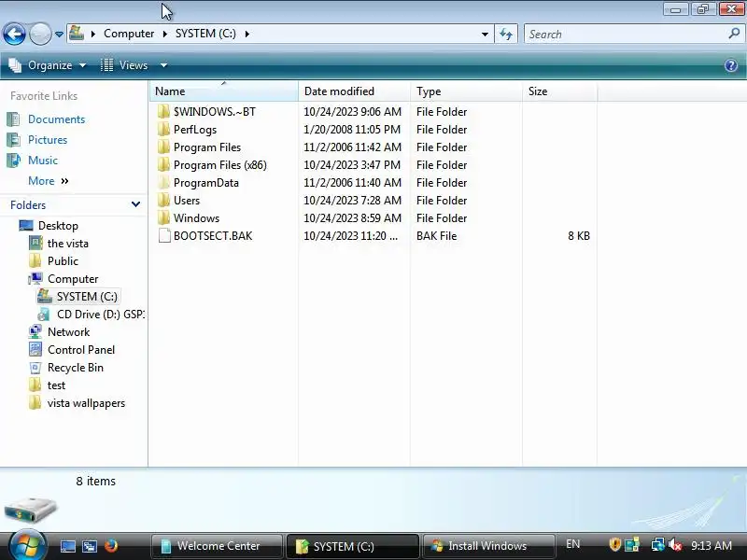The width and height of the screenshot is (747, 560).
Task: Select Network in the folder tree
Action: (68, 332)
